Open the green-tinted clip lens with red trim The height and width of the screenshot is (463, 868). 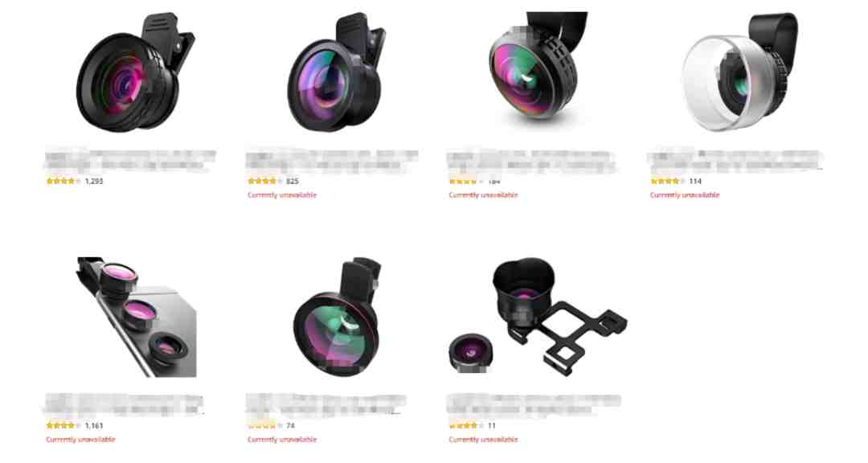[337, 317]
